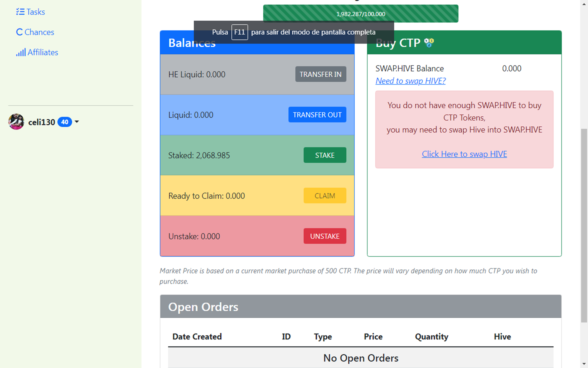Click the Tasks checklist icon
Image resolution: width=588 pixels, height=368 pixels.
tap(20, 12)
